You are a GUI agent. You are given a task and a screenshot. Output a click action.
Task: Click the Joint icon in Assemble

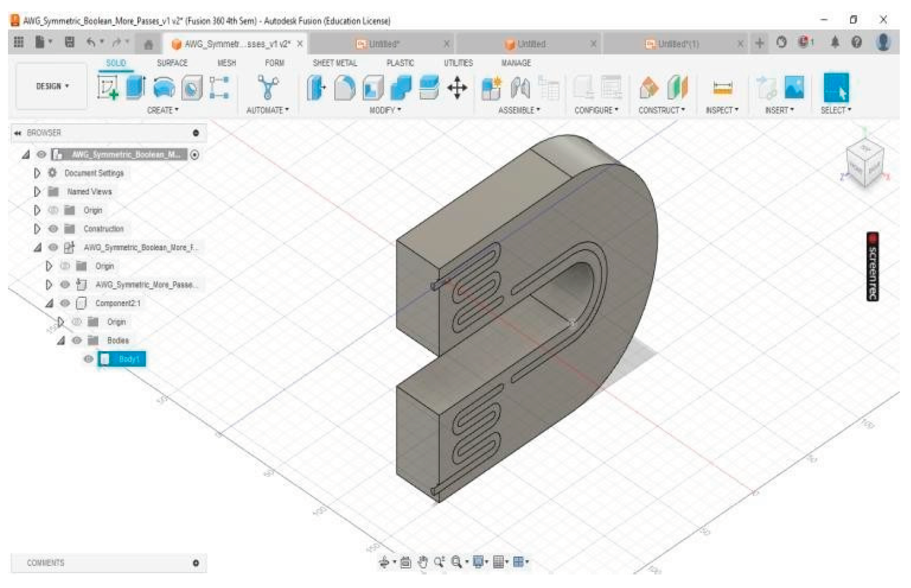[520, 88]
